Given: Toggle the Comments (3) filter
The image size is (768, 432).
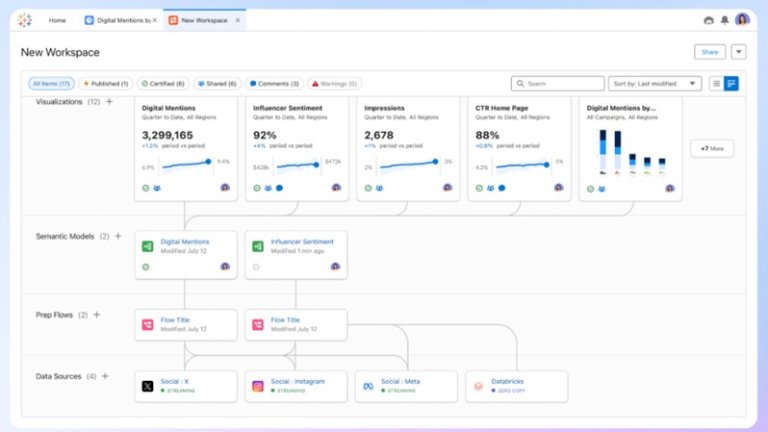Looking at the screenshot, I should pos(274,84).
